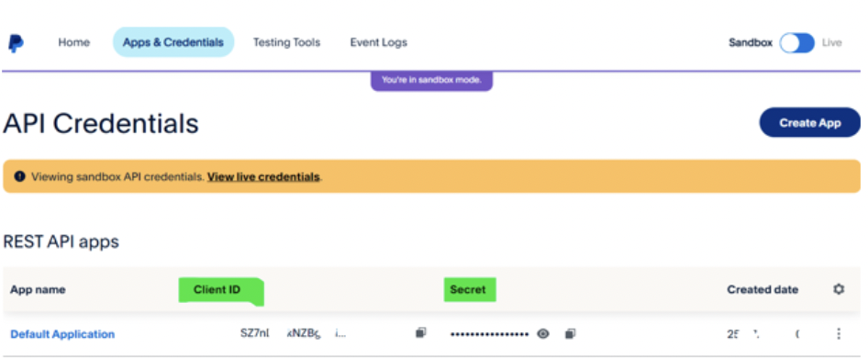Reveal the hidden Secret with eye icon
Viewport: 868px width, 358px height.
pos(543,333)
